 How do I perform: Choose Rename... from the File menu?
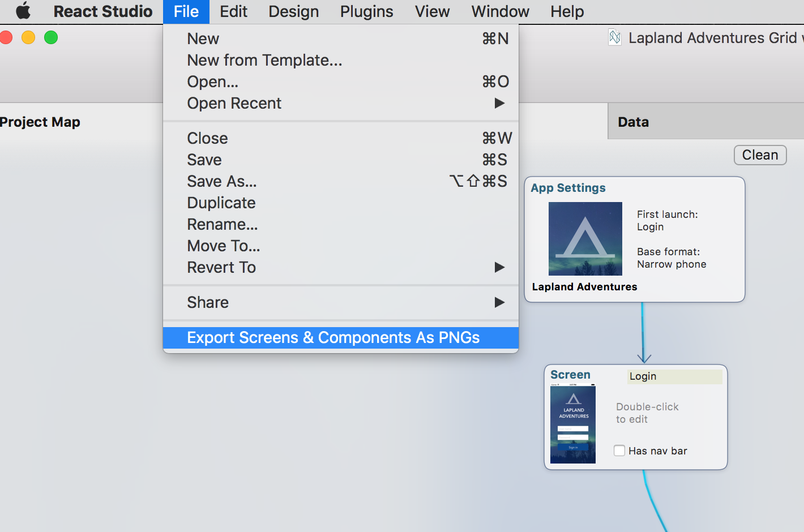click(341, 224)
